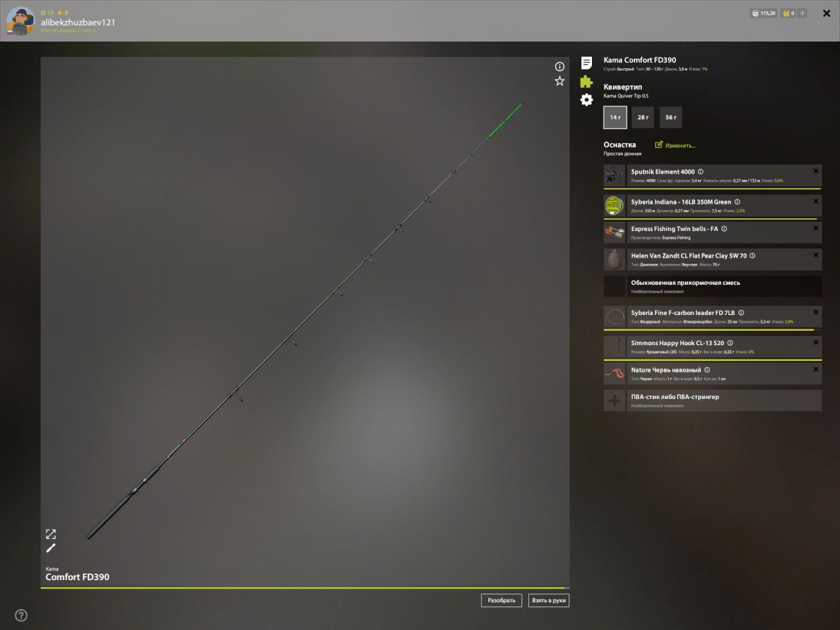Remove the Express Fishing Twin bells
Image resolution: width=840 pixels, height=630 pixels.
(x=816, y=228)
